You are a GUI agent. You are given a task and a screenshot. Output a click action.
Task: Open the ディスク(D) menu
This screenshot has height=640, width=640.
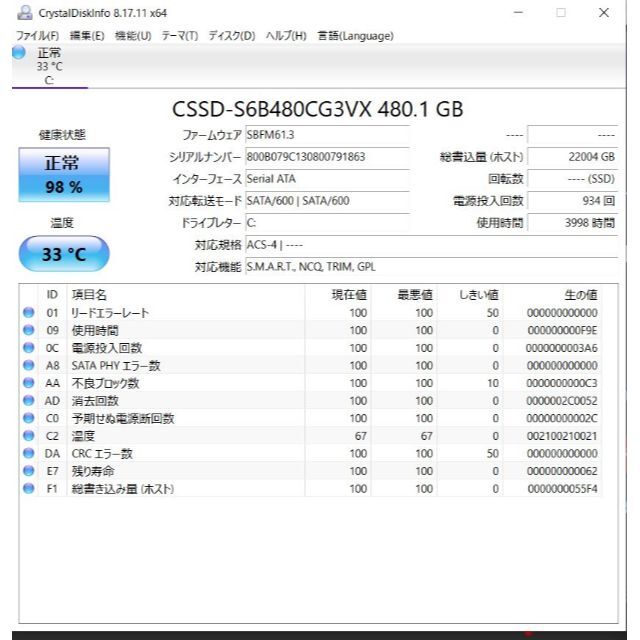coord(232,36)
